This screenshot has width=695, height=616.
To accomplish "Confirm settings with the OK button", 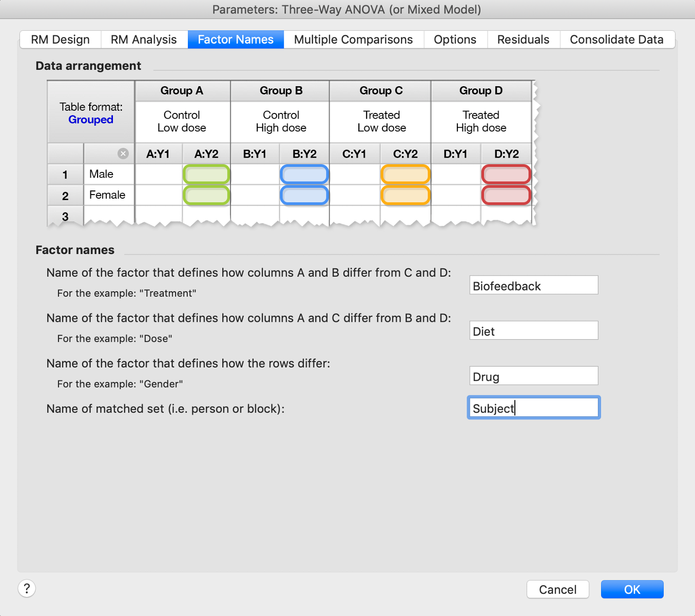I will pyautogui.click(x=632, y=589).
